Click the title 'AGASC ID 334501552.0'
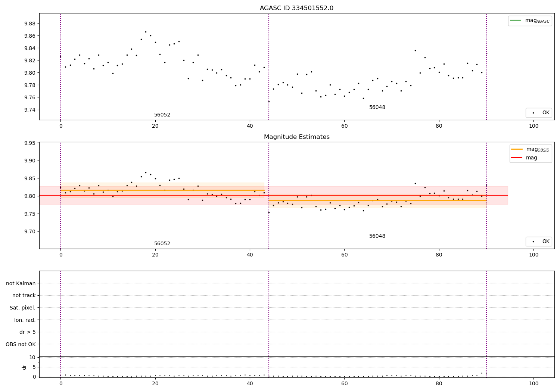Screen dimensions: 560x392 (x=296, y=8)
